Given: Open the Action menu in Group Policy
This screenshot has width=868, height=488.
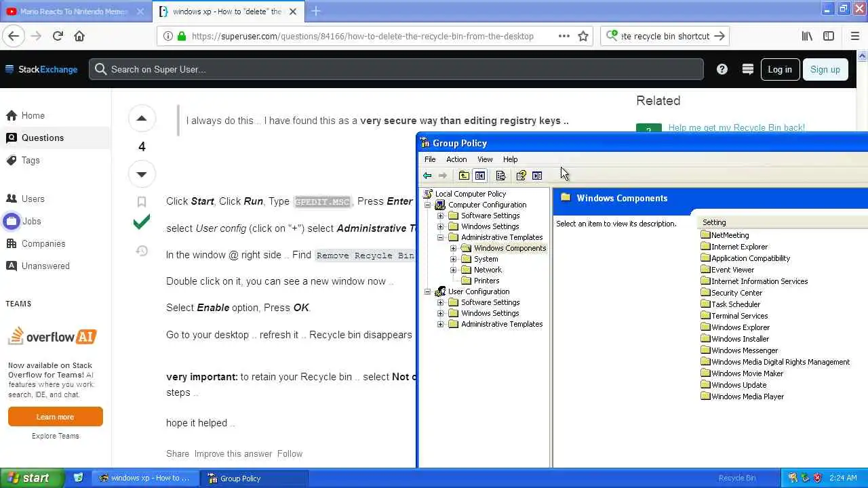Looking at the screenshot, I should (456, 159).
